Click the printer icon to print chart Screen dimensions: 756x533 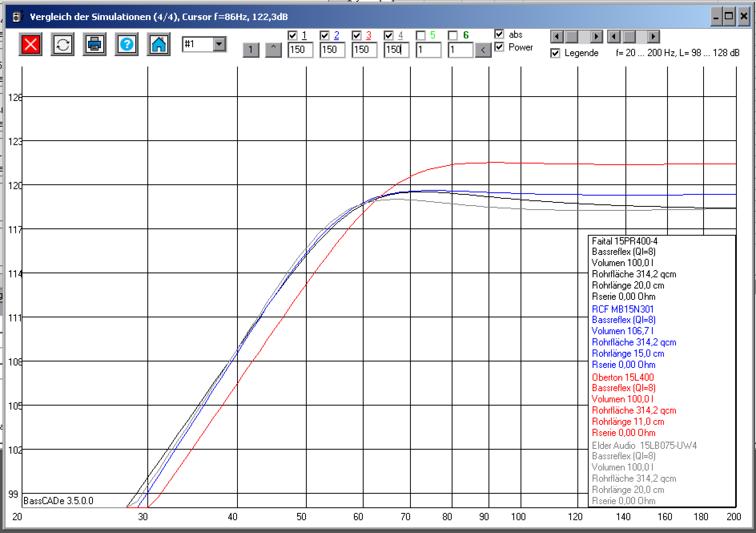(x=94, y=44)
